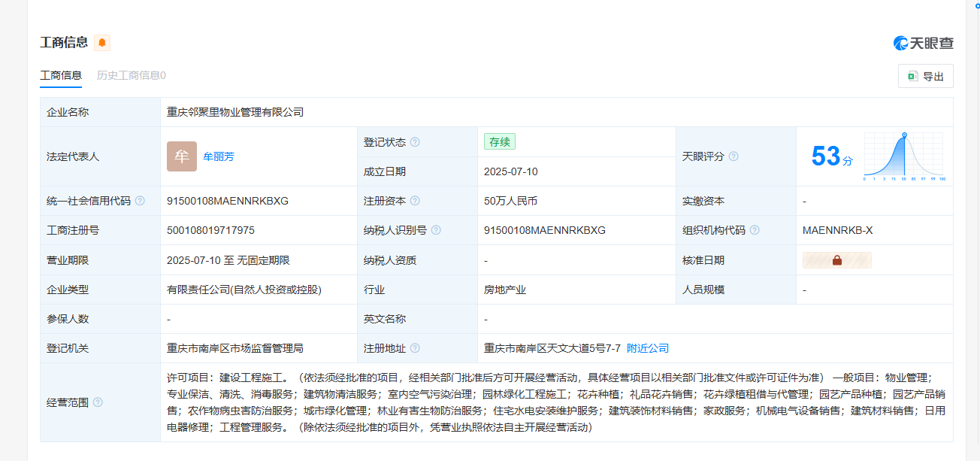
Task: Click help icon next to 注册资本
Action: (415, 201)
